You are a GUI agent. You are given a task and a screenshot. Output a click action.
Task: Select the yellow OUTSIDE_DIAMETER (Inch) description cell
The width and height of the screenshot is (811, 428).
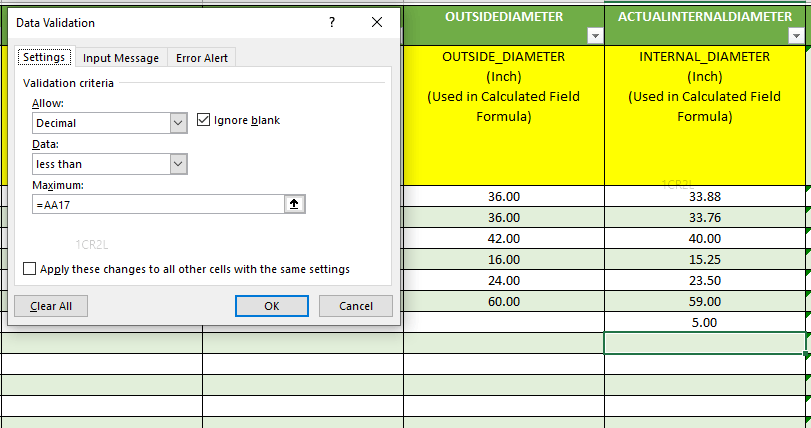[504, 115]
